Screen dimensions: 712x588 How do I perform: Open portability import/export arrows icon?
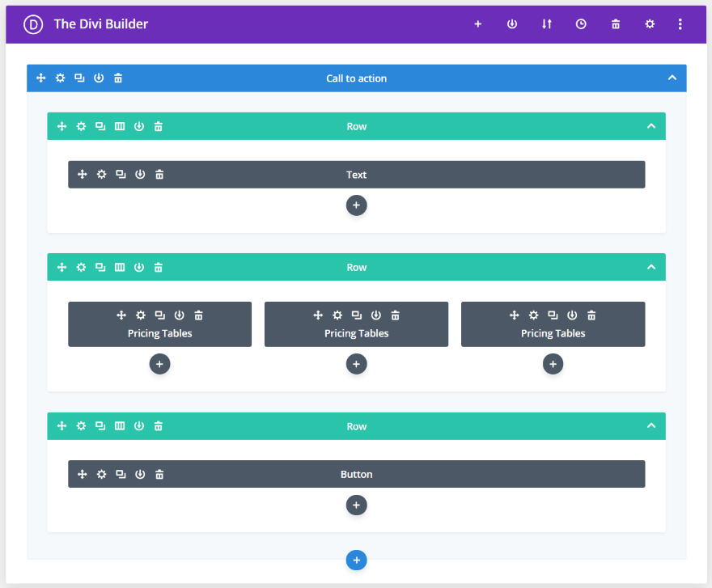[x=547, y=24]
